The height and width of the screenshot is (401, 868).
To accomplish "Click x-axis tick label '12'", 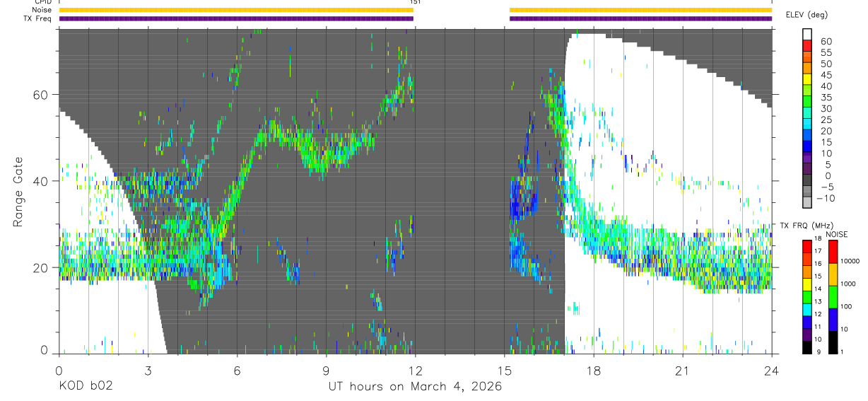I will point(415,370).
